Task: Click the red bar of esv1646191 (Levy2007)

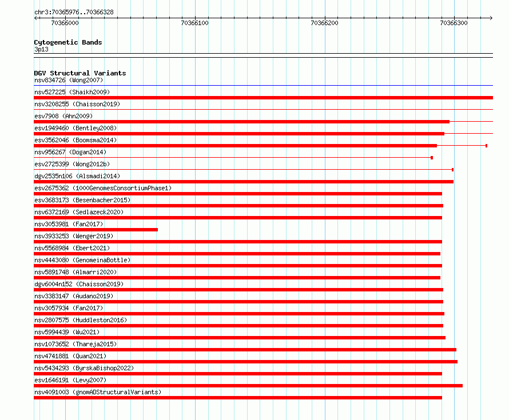Action: (x=248, y=386)
